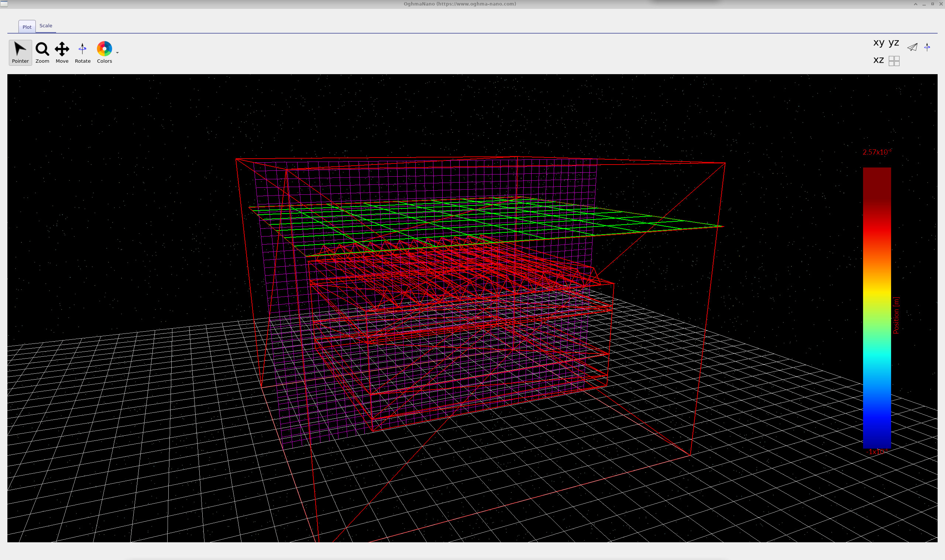Open the Colors wheel tool
Screen dimensions: 945x560
[x=104, y=52]
